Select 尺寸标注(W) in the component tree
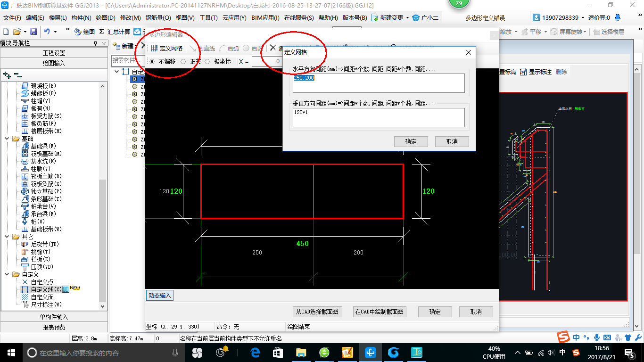 46,304
